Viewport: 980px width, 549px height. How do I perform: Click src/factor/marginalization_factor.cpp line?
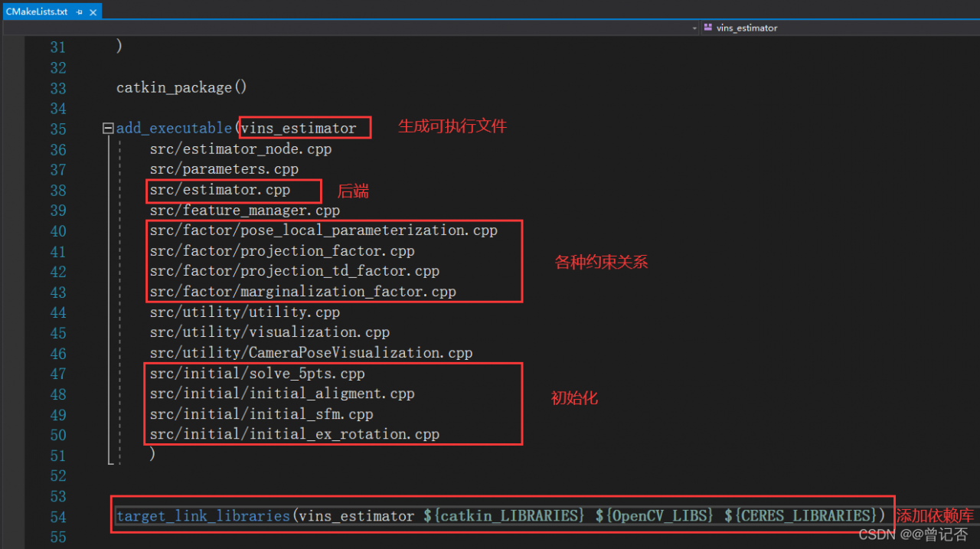click(x=303, y=292)
